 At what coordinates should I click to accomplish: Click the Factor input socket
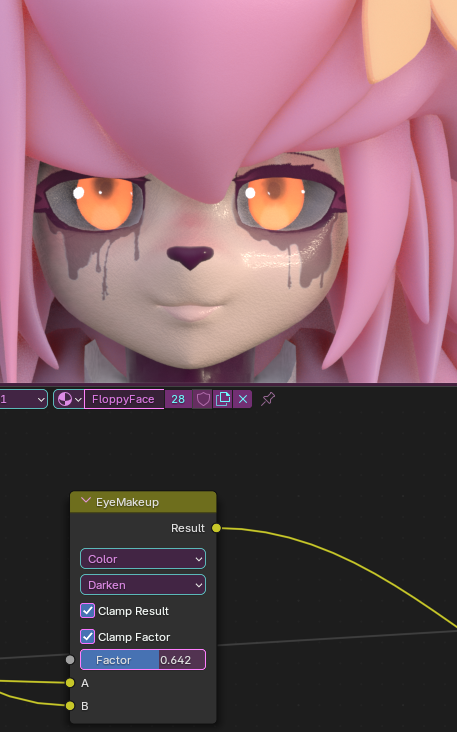coord(70,660)
